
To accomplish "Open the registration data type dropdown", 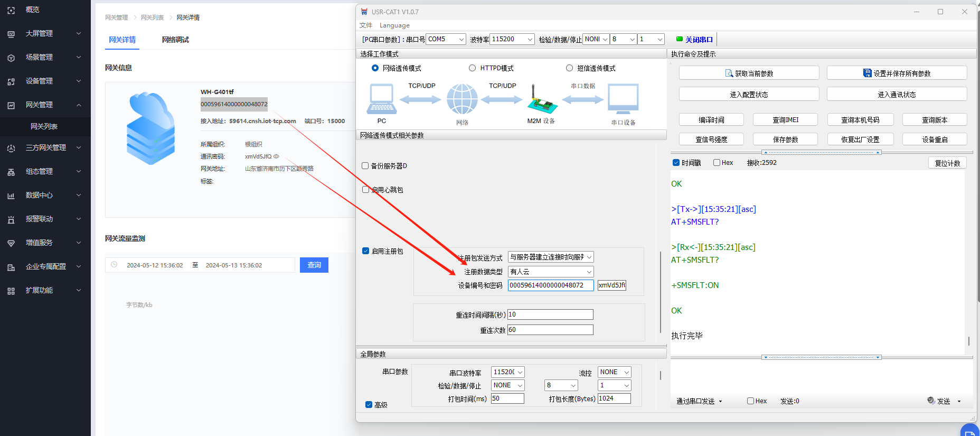I will pos(550,272).
